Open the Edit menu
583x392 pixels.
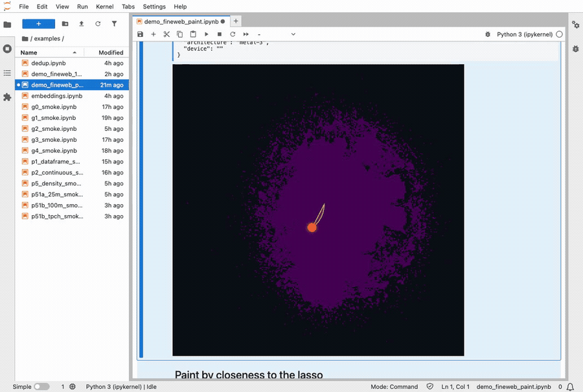(x=42, y=6)
